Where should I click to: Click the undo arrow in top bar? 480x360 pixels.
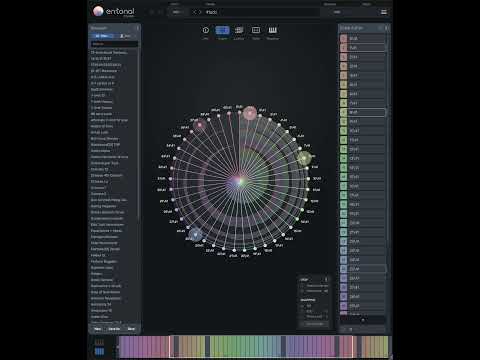click(x=152, y=12)
